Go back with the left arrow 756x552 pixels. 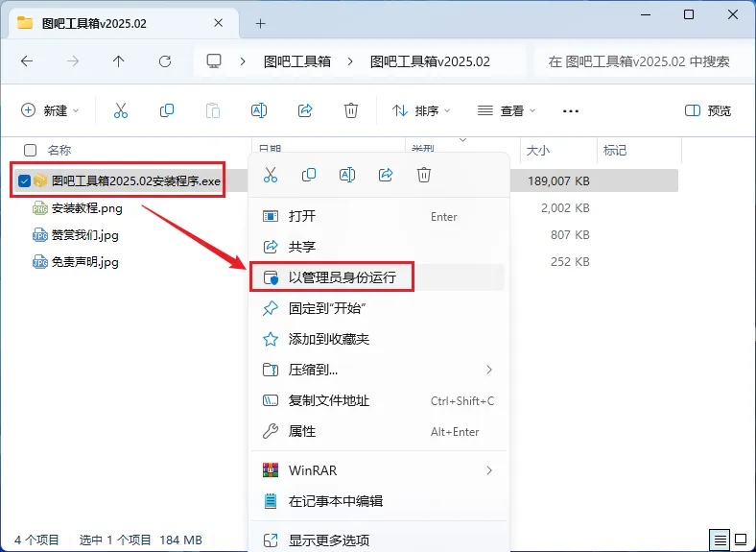coord(27,61)
